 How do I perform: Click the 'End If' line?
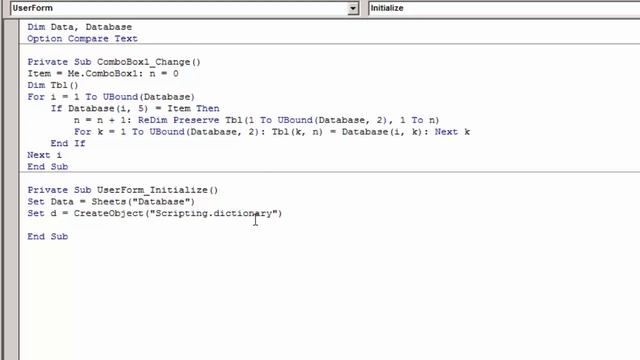[68, 143]
